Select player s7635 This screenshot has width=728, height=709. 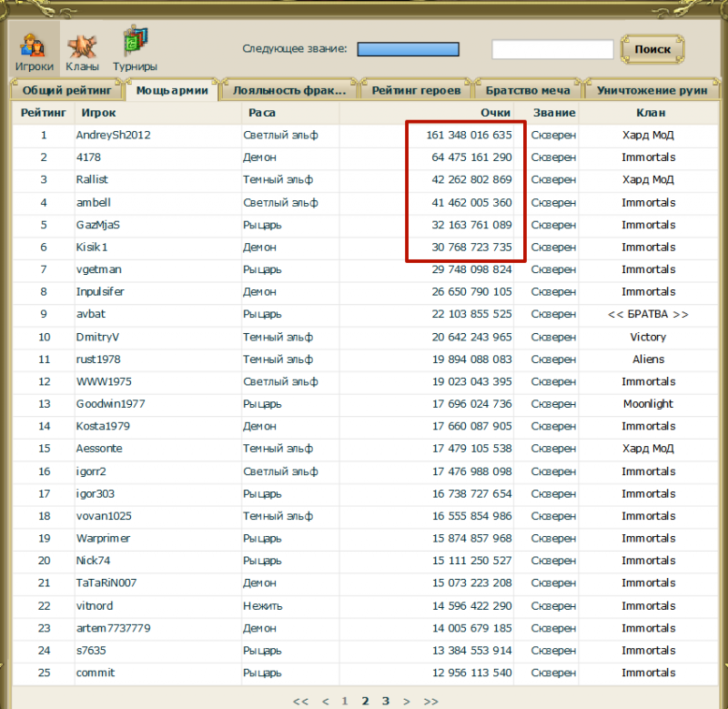(91, 651)
